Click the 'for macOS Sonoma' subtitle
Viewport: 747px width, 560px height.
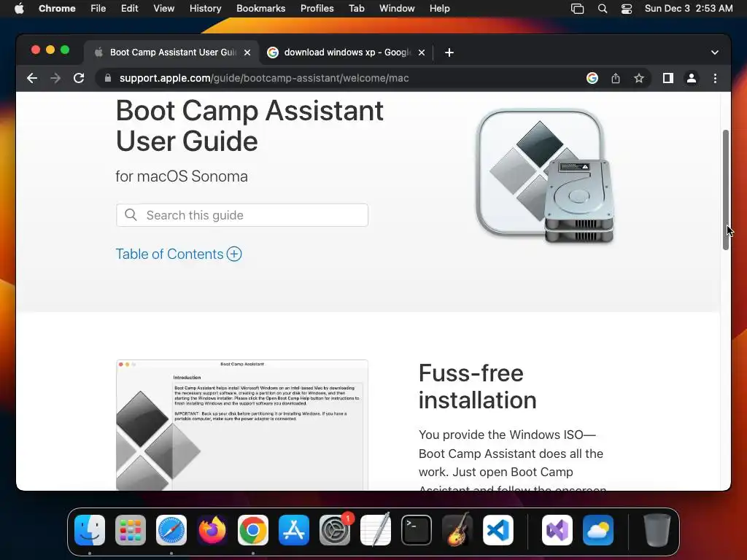click(x=182, y=176)
